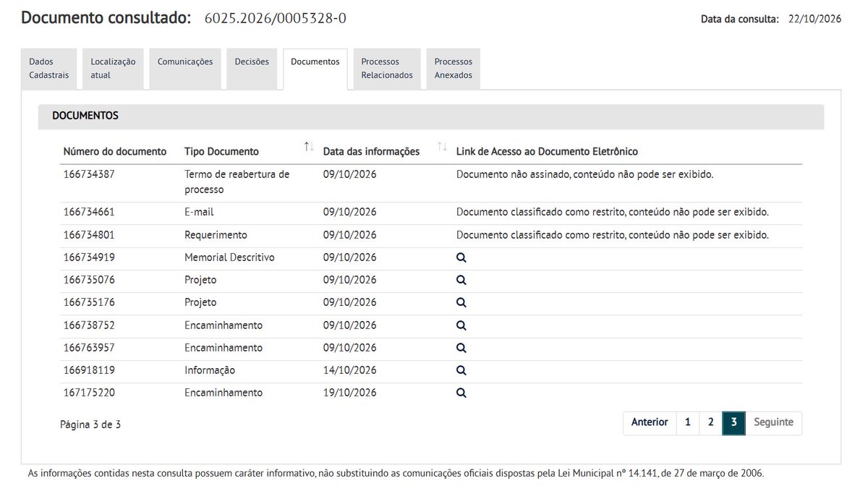Select the Documentos tab
The image size is (868, 486).
tap(315, 69)
